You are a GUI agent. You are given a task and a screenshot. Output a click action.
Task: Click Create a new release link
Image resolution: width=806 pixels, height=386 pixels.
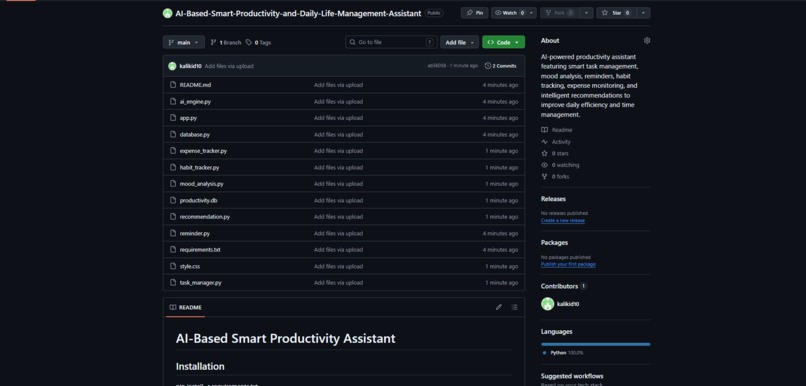(562, 220)
